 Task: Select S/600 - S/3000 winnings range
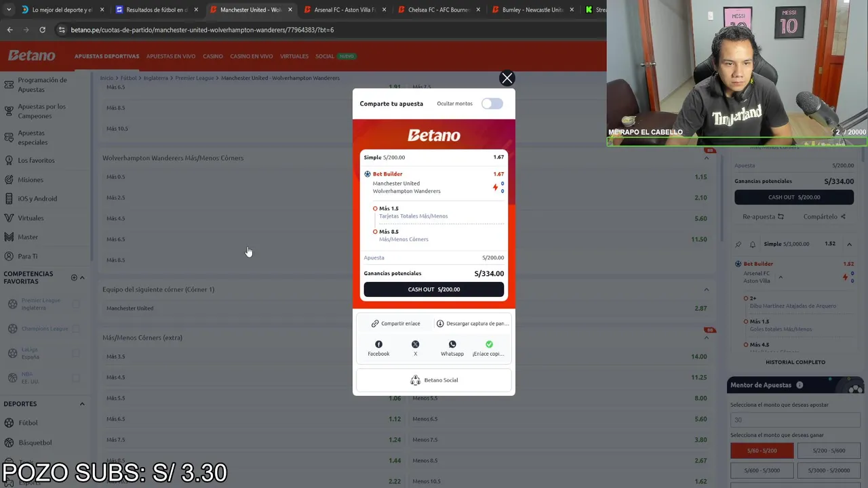[x=762, y=470]
